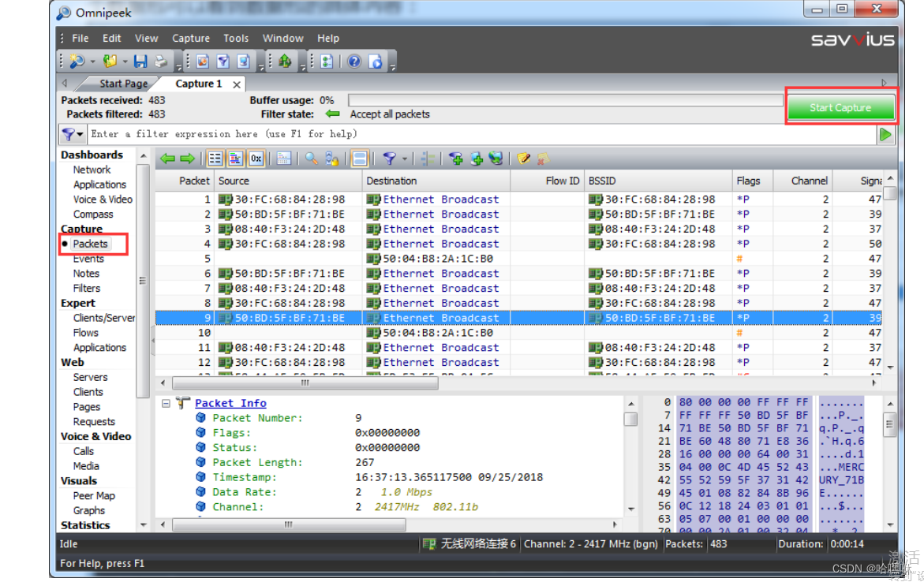This screenshot has height=582, width=924.
Task: Click the green apply filter arrow
Action: click(x=885, y=135)
